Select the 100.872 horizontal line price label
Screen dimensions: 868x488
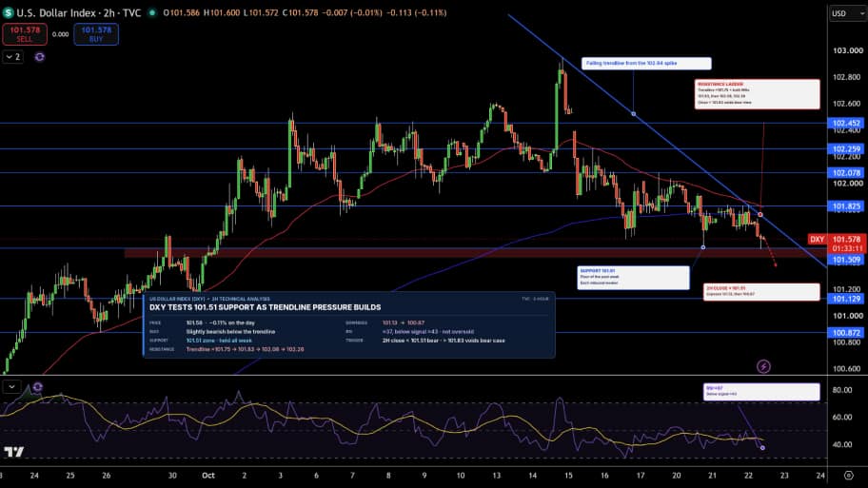pyautogui.click(x=846, y=333)
